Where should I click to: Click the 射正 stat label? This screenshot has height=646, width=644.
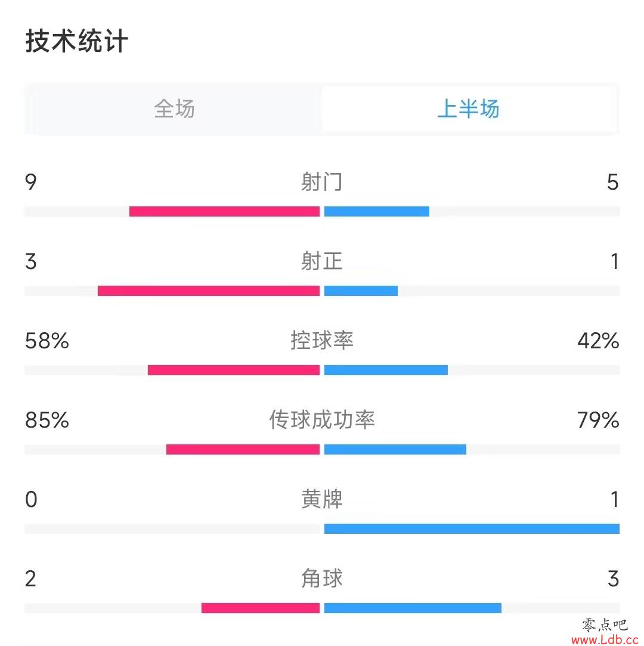pyautogui.click(x=321, y=261)
